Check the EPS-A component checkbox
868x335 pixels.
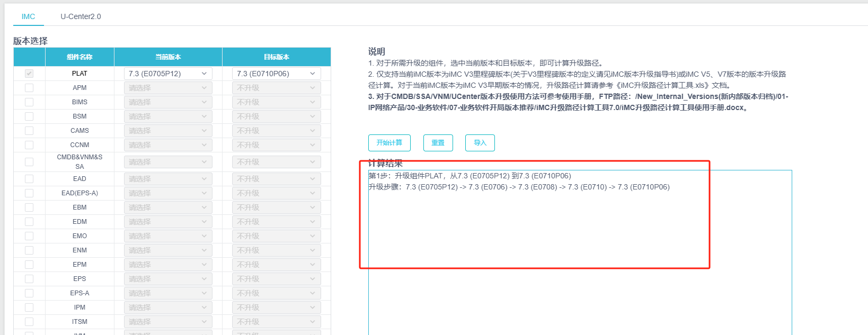(29, 293)
